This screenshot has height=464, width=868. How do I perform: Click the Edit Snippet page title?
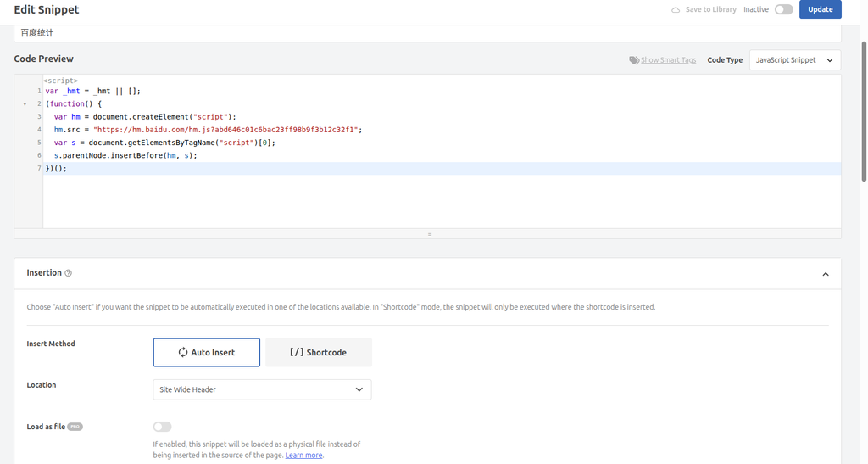point(47,9)
